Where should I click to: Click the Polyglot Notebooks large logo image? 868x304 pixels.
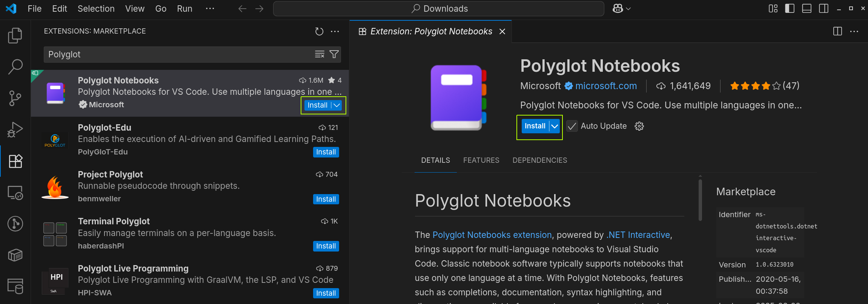[x=459, y=98]
